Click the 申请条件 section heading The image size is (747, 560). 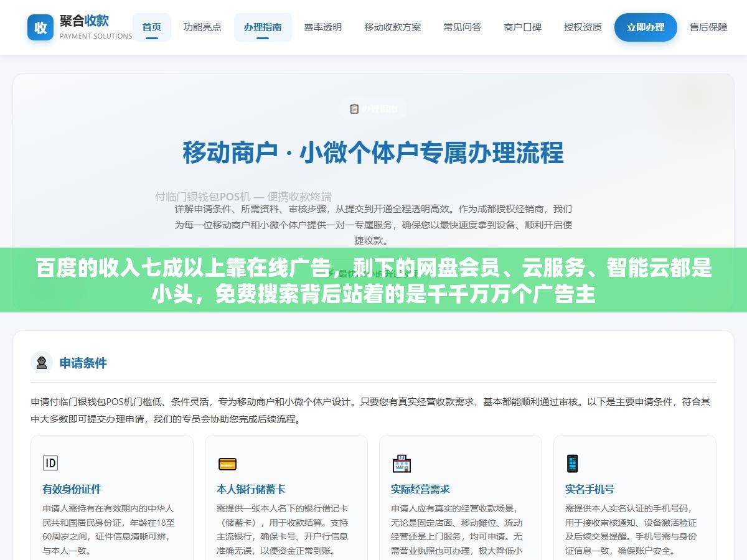click(83, 363)
